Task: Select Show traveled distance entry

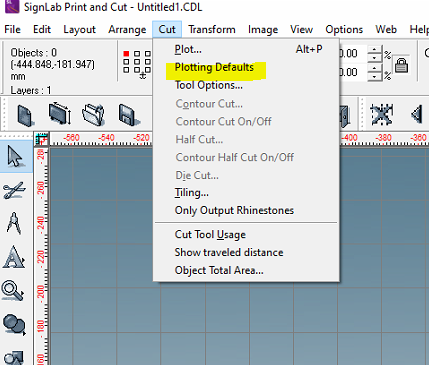Action: tap(247, 253)
